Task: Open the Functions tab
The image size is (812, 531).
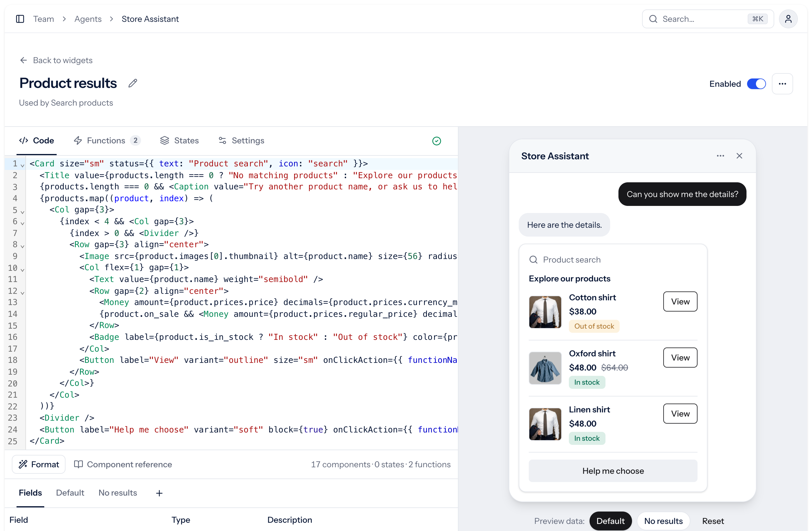Action: coord(107,140)
